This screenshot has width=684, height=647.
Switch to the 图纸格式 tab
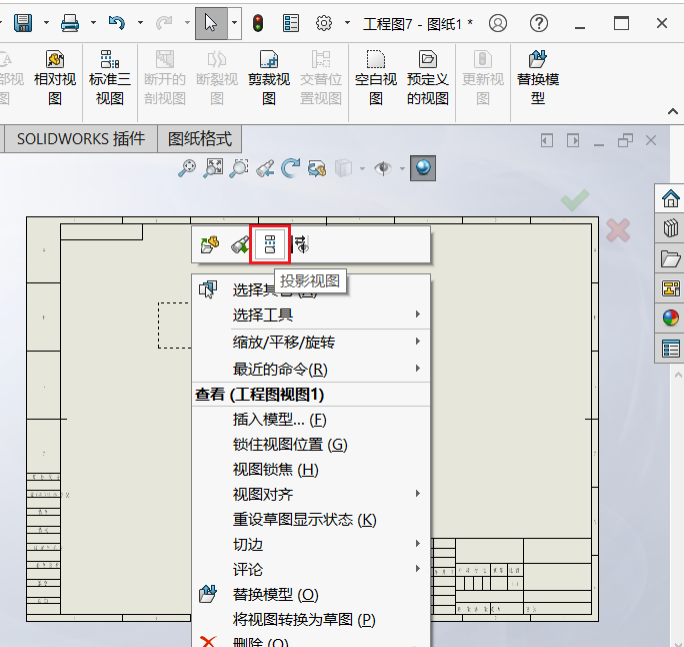click(200, 139)
